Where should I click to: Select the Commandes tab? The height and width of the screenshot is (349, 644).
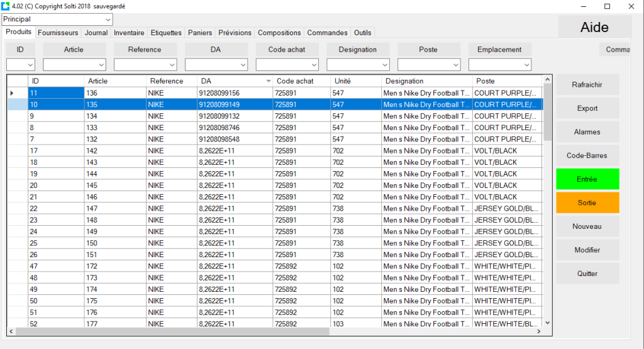[327, 33]
